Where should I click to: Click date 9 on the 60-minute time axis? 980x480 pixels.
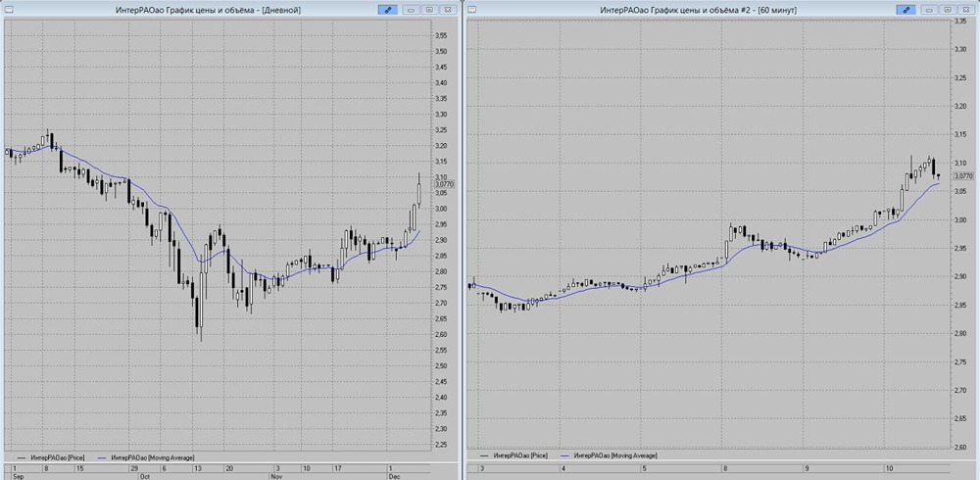[x=806, y=468]
